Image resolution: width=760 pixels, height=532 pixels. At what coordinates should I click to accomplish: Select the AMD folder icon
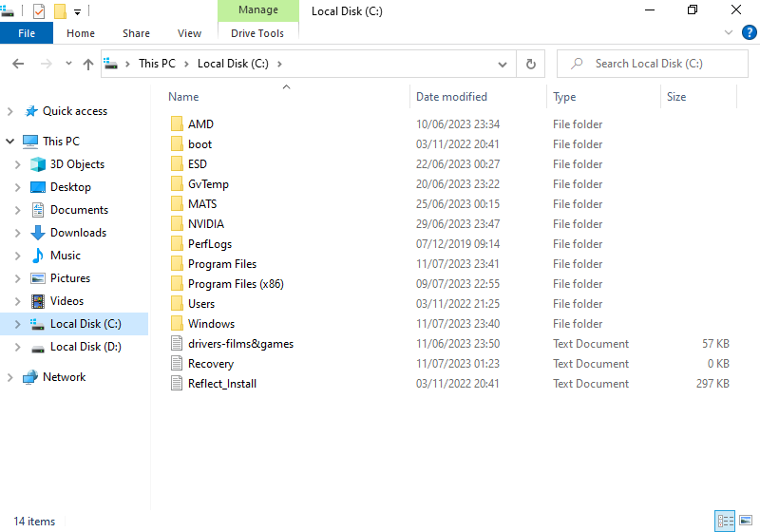pyautogui.click(x=177, y=124)
